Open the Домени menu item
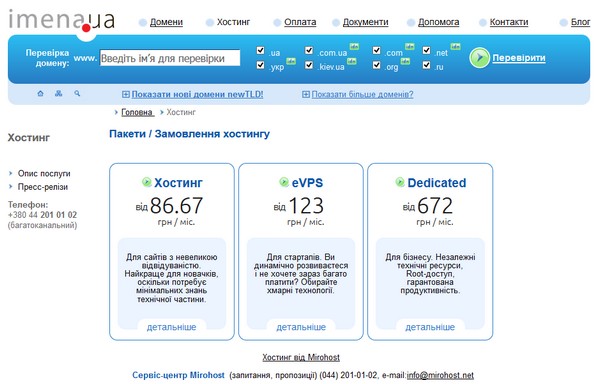This screenshot has width=600, height=384. (166, 22)
